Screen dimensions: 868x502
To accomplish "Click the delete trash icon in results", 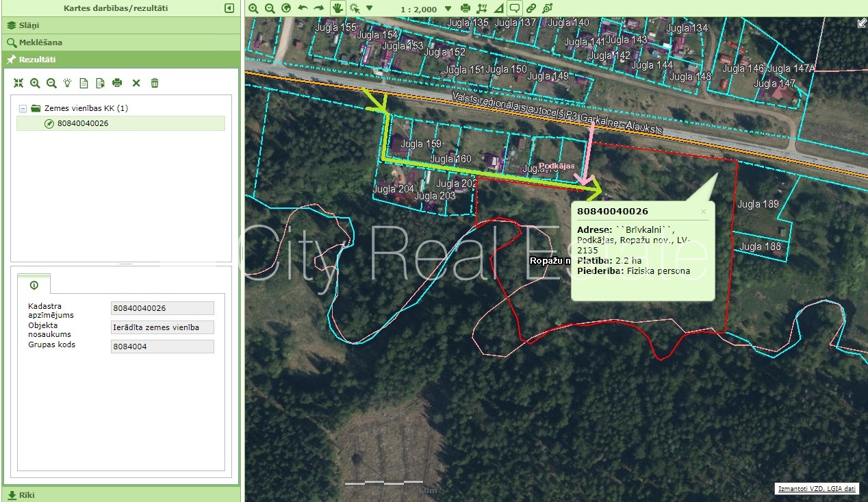I will pos(155,83).
